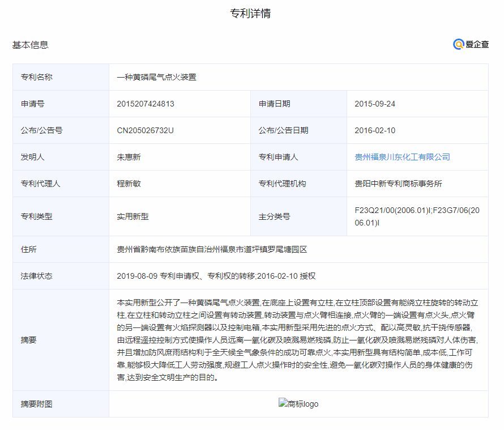
Task: Click the 公布/公告日期 value 2016-02-10
Action: (x=375, y=130)
